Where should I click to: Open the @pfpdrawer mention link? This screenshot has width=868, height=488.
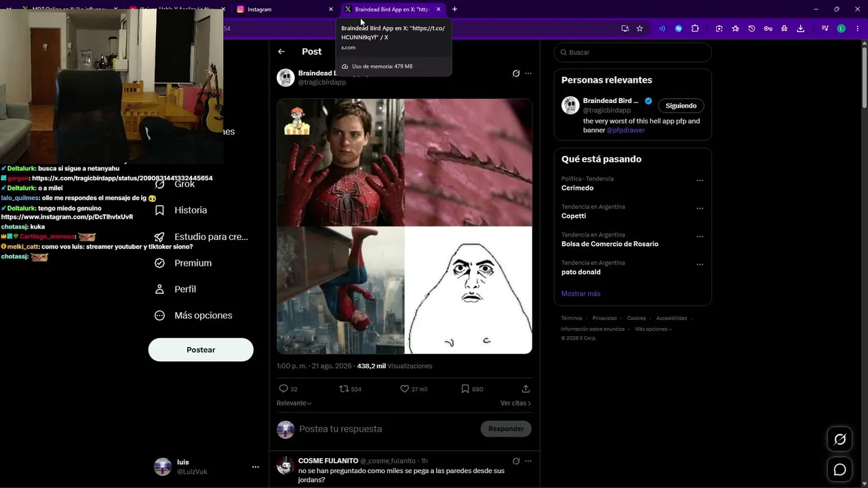[626, 130]
